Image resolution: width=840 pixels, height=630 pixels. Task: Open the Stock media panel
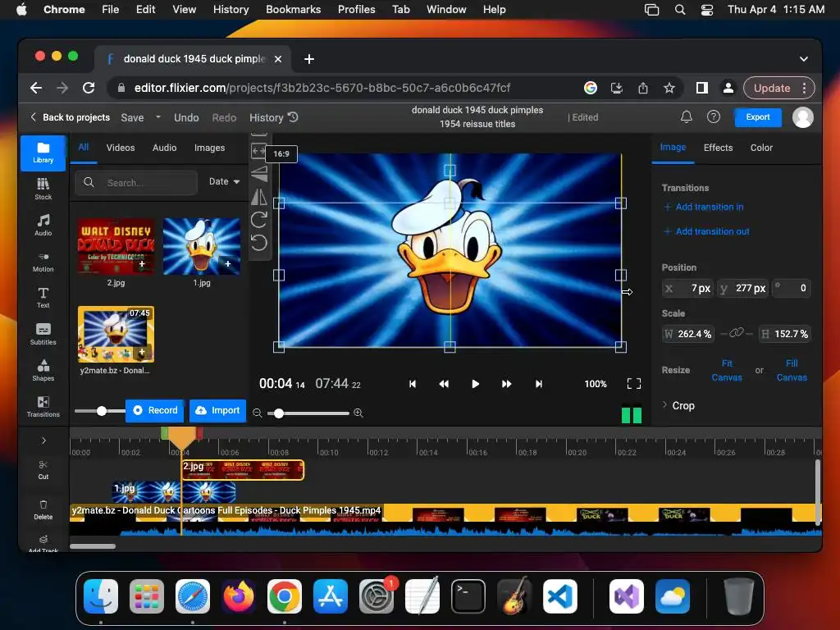43,189
